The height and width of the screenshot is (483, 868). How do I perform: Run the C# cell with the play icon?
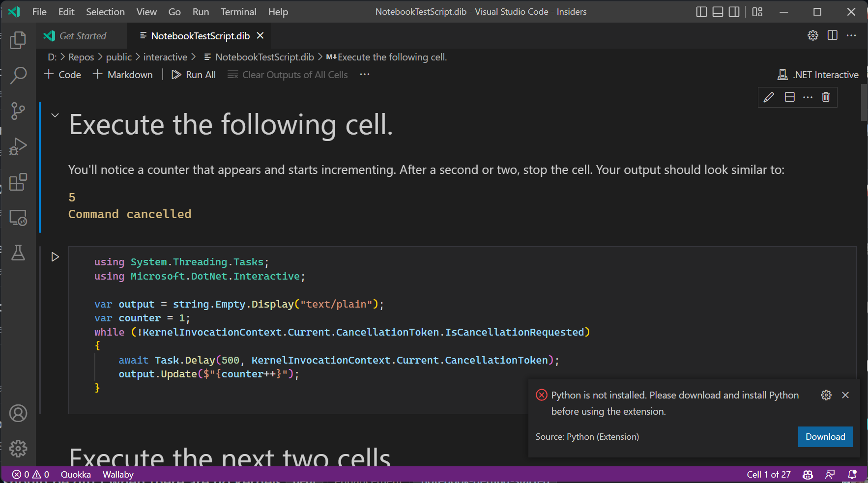coord(55,256)
